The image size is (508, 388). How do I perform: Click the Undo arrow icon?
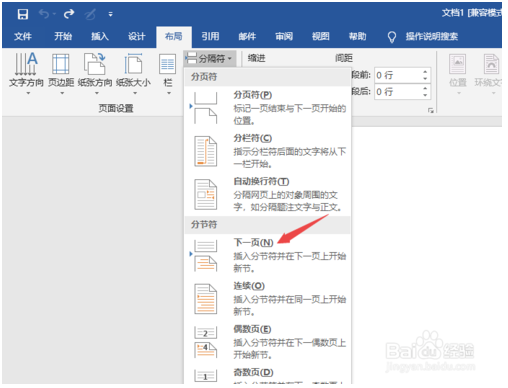(x=44, y=14)
